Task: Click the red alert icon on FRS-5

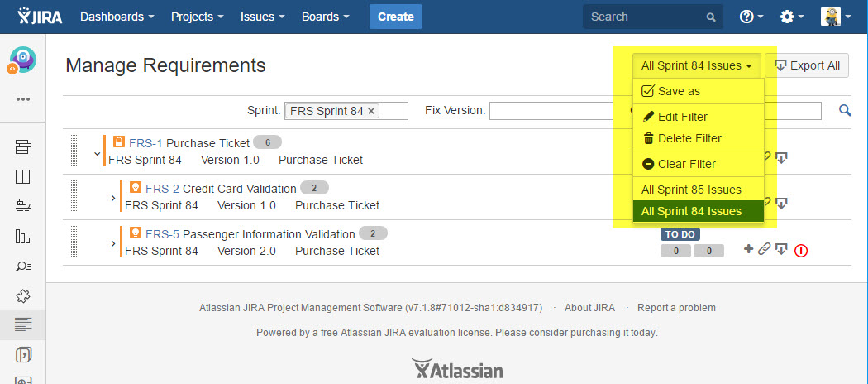Action: click(800, 250)
